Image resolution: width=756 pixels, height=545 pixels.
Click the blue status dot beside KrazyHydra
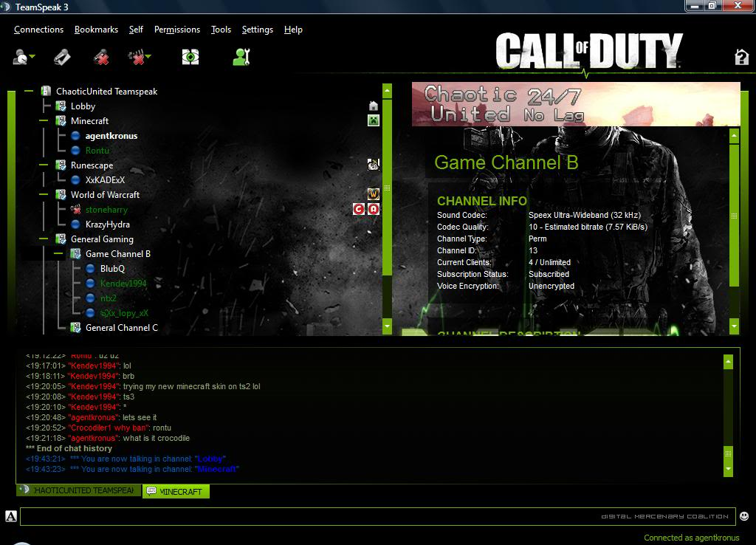coord(75,224)
